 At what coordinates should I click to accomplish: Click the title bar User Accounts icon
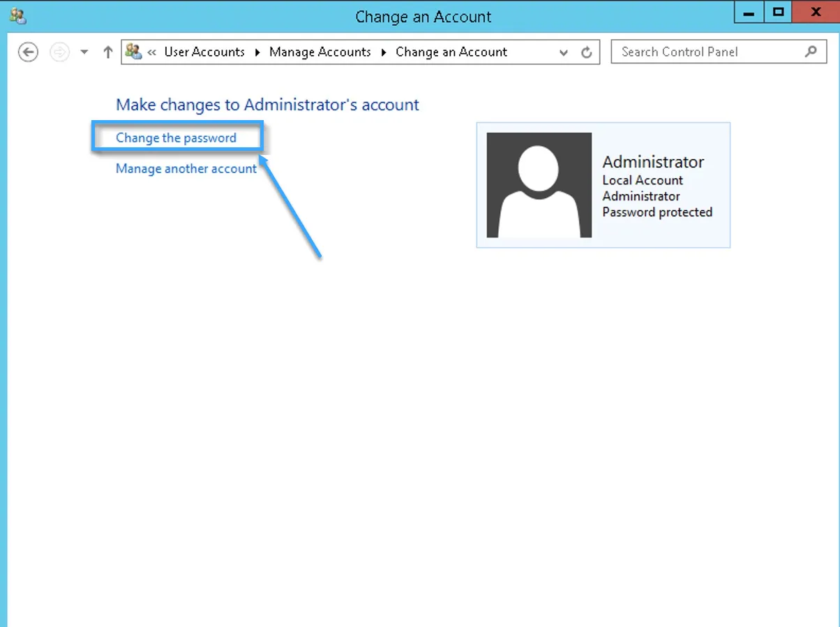click(x=18, y=16)
